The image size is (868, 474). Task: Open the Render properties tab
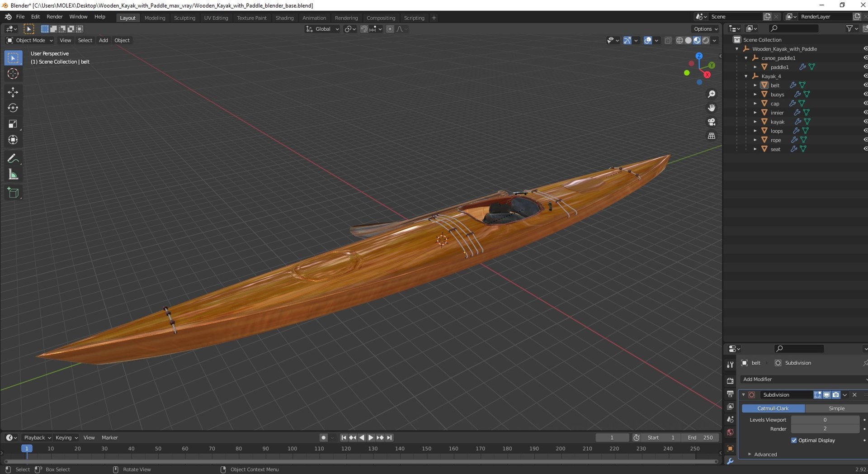tap(730, 381)
